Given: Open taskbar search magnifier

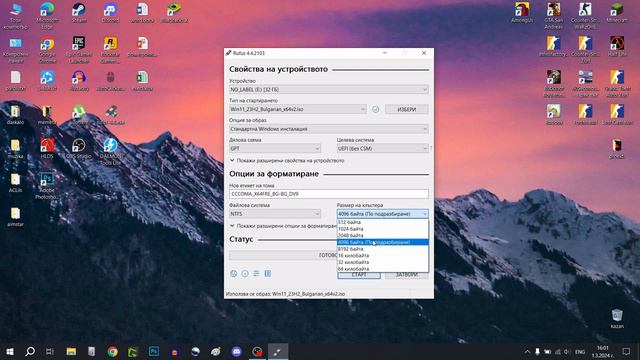Looking at the screenshot, I should pyautogui.click(x=30, y=351).
